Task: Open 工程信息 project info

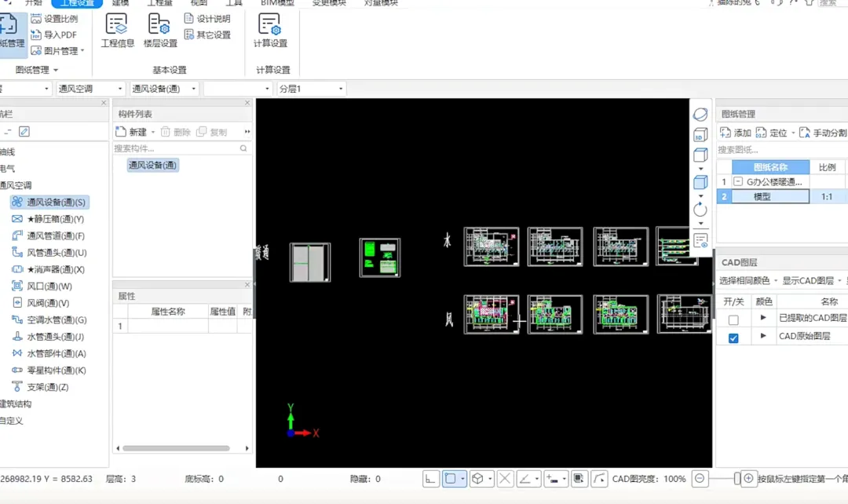Action: click(x=117, y=31)
